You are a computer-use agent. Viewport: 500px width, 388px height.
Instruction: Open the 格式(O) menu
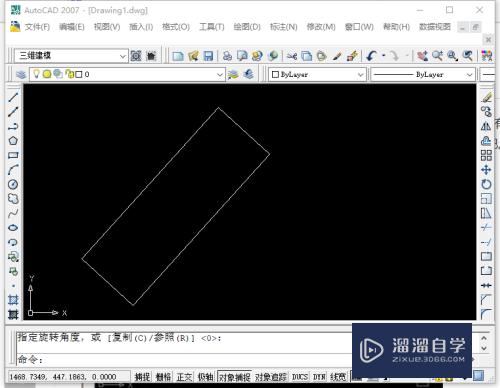[176, 27]
